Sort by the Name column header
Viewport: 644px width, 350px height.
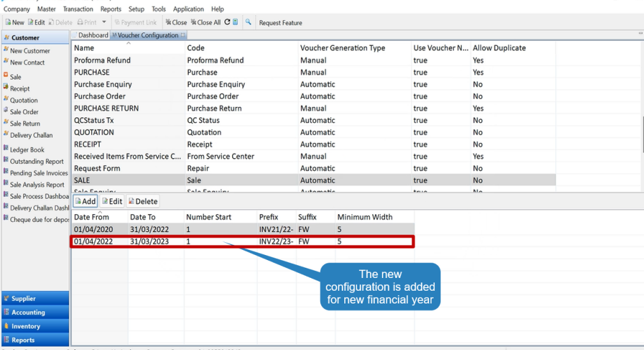(128, 48)
